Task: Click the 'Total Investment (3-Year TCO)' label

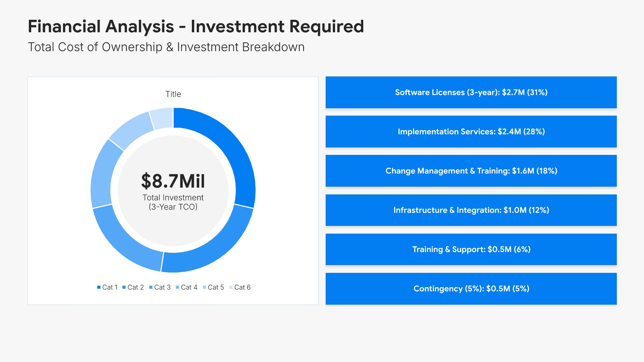Action: (x=173, y=202)
